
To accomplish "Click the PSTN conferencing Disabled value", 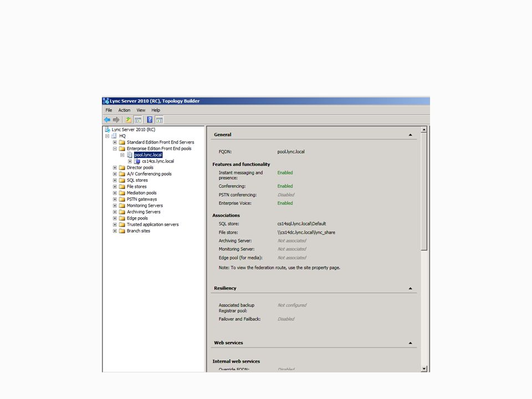I will [286, 195].
